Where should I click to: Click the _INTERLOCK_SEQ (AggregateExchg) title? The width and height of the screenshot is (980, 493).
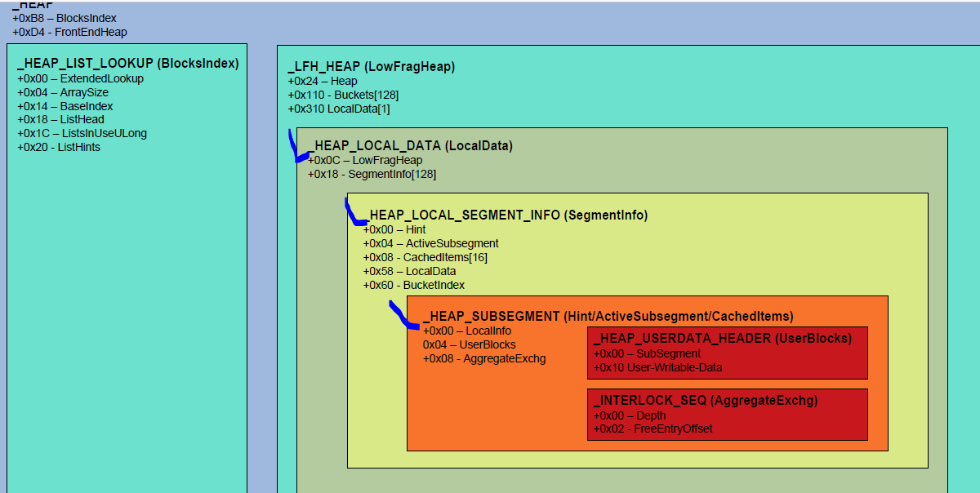pos(705,401)
